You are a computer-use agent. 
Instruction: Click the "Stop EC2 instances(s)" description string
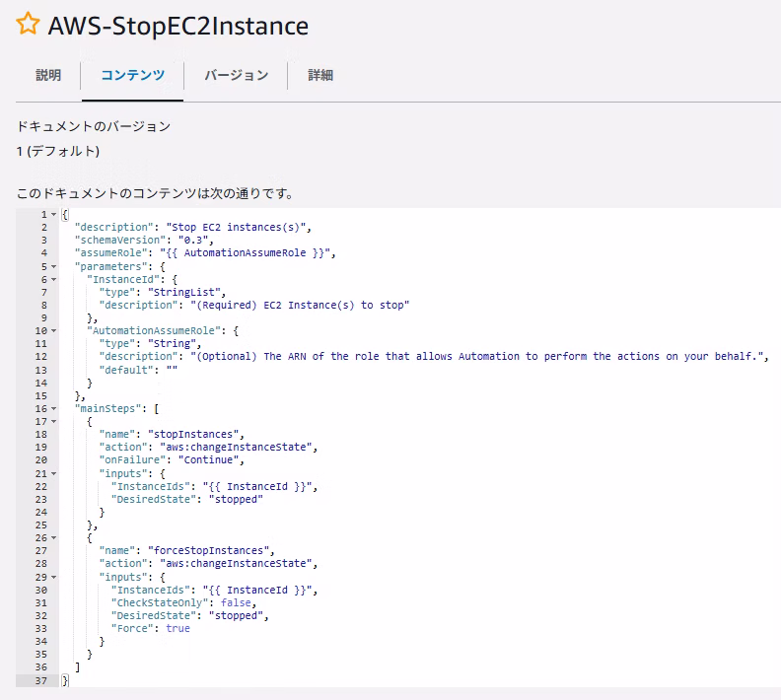[236, 227]
